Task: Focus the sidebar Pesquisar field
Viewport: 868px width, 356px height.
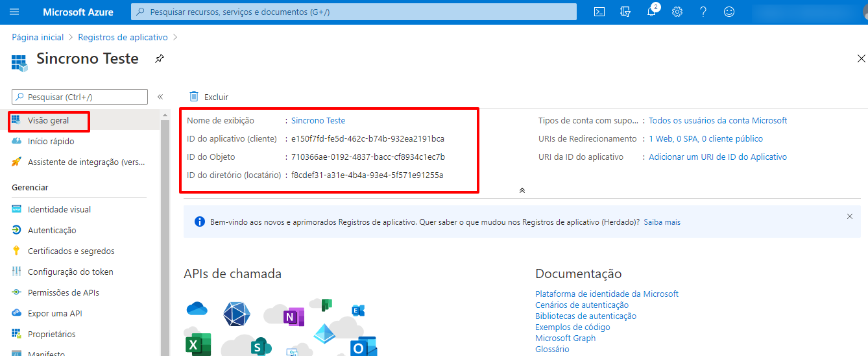Action: (80, 97)
